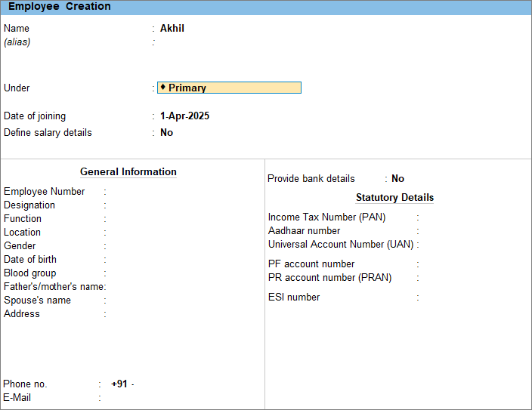Viewport: 532px width, 410px height.
Task: Open the Blood group field
Action: coord(151,273)
